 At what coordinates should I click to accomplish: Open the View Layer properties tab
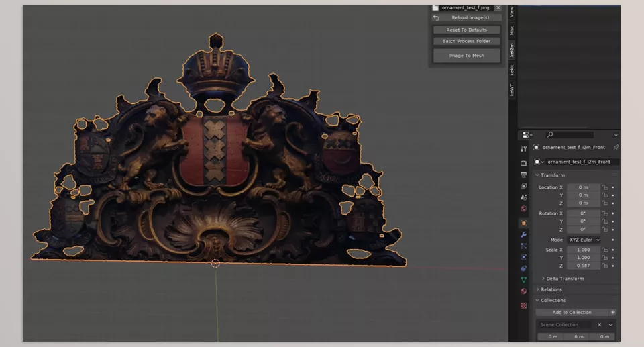point(524,186)
